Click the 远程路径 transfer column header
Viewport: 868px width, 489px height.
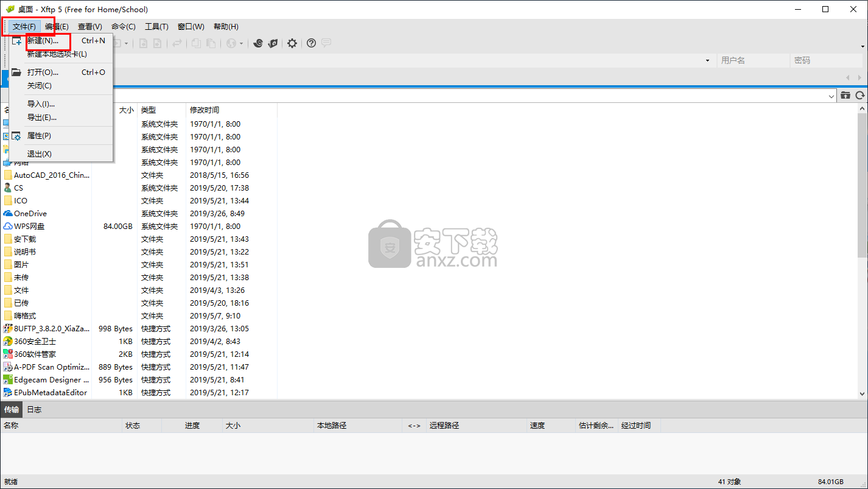476,426
